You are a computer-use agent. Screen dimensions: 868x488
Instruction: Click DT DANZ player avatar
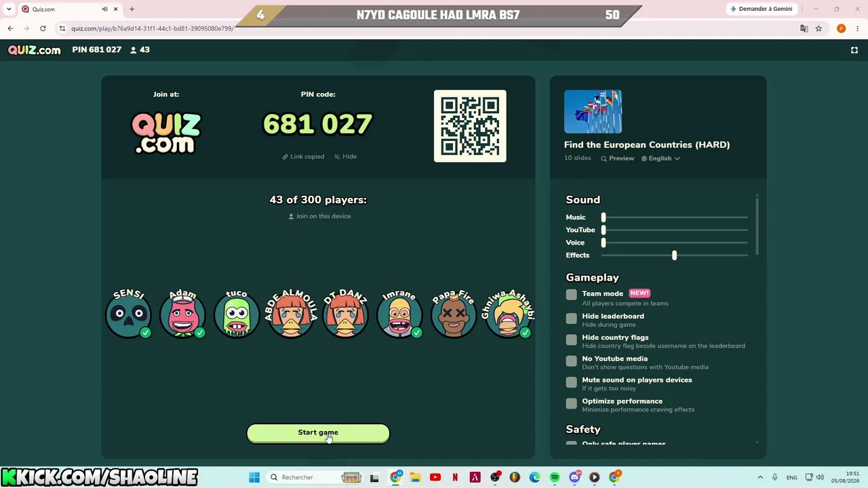(345, 314)
